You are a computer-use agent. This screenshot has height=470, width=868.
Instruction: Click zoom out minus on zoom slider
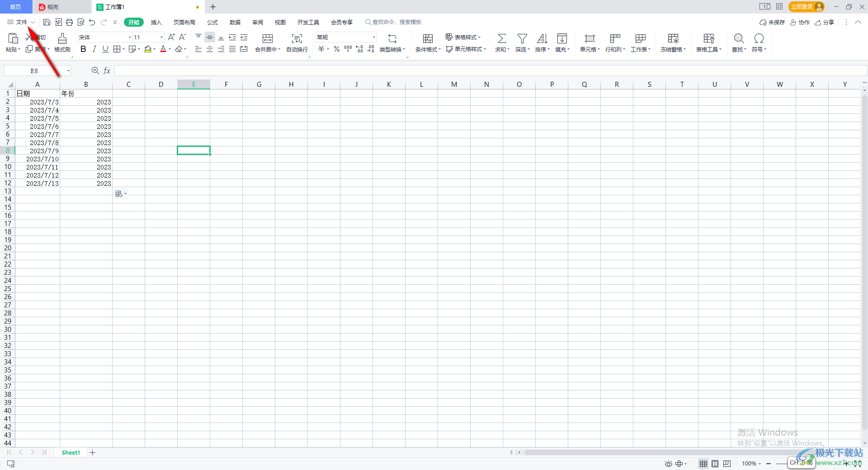pos(769,464)
